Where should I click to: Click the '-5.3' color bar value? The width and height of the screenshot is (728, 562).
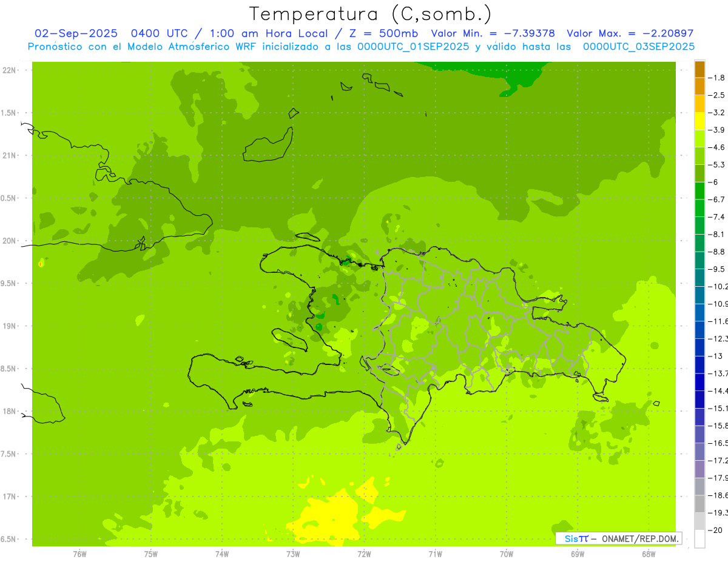(x=717, y=164)
